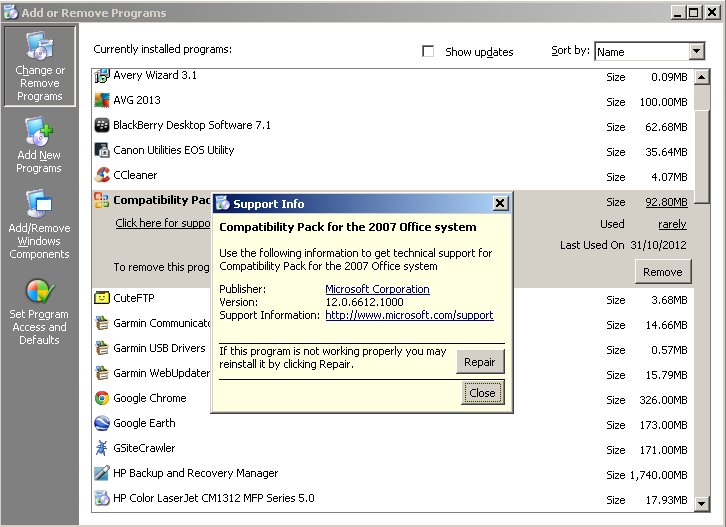Screen dimensions: 726x527
Task: Click the 'rarely' used frequency link
Action: pos(672,224)
